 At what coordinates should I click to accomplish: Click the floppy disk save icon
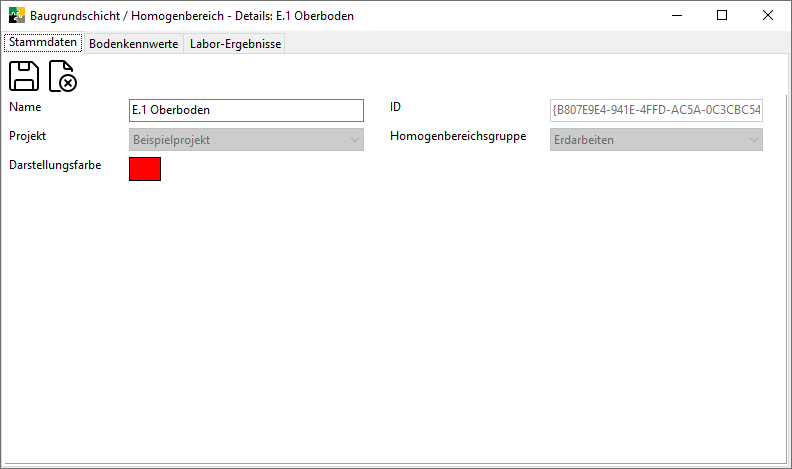pyautogui.click(x=24, y=76)
